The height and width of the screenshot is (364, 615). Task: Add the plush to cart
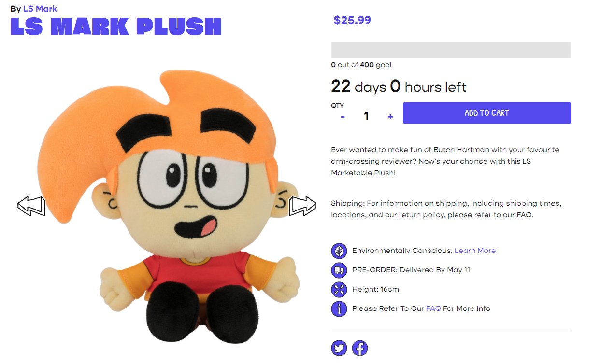point(487,113)
